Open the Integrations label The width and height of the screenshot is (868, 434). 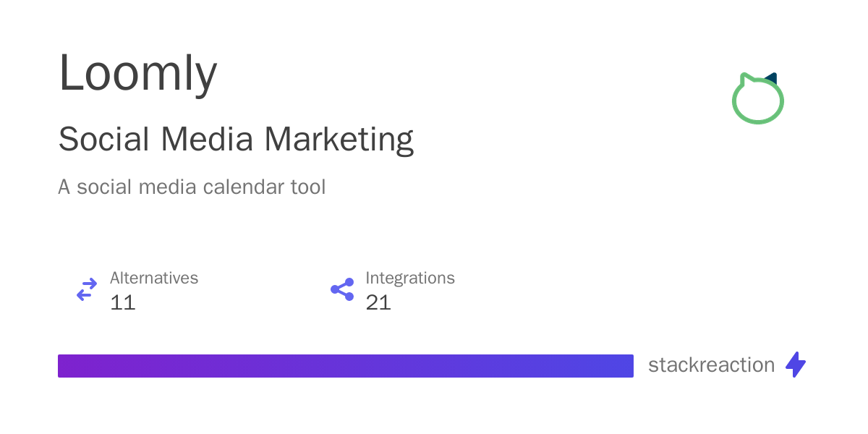410,278
